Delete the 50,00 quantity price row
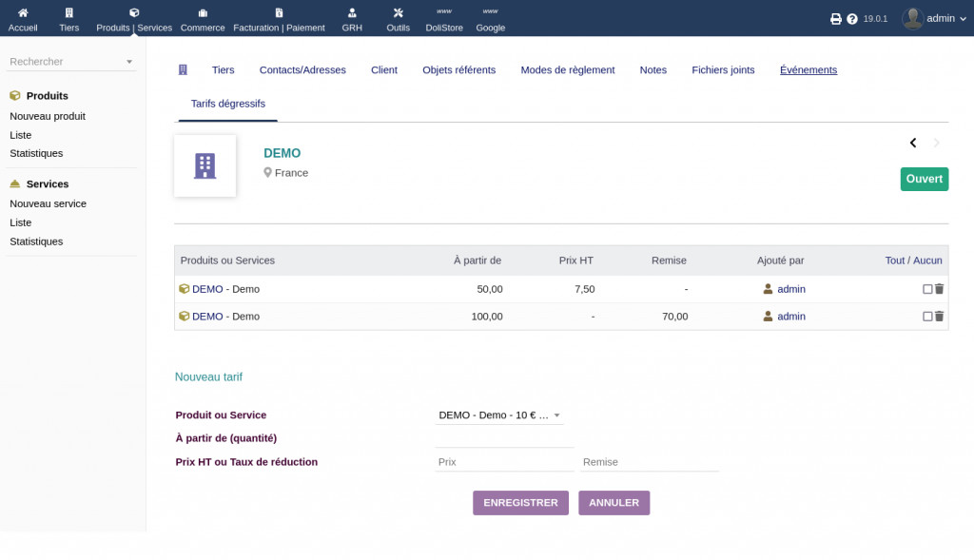Image resolution: width=974 pixels, height=560 pixels. tap(940, 289)
